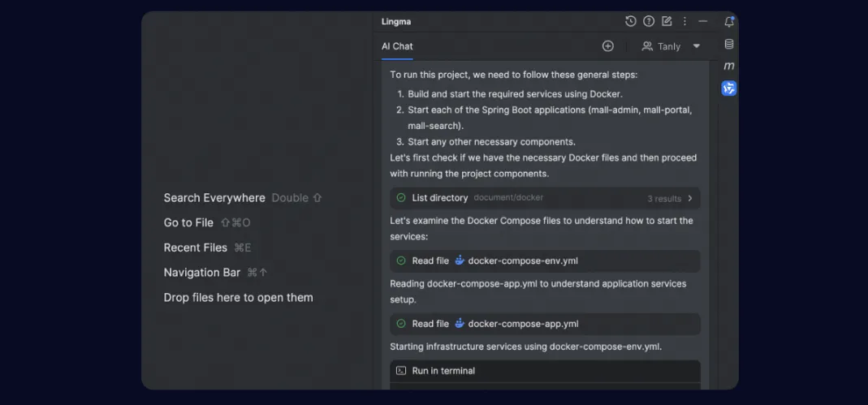This screenshot has width=868, height=405.
Task: Switch to the AI Chat tab
Action: click(x=397, y=46)
